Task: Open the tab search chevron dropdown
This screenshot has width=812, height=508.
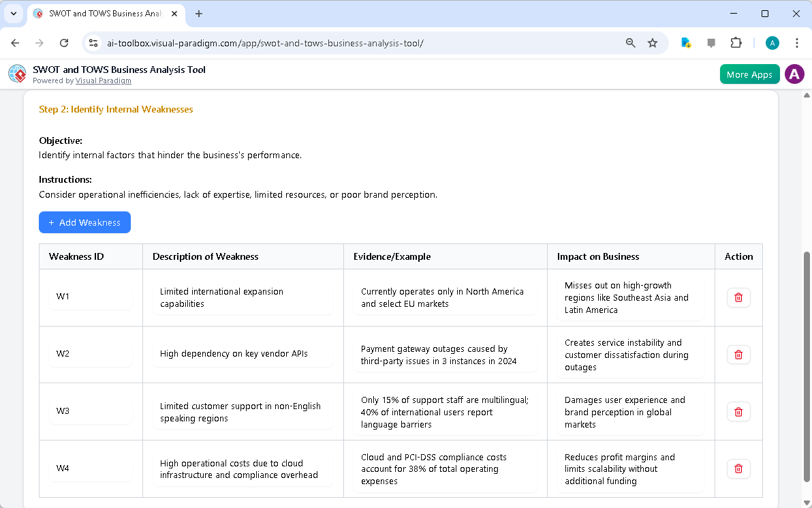Action: pos(14,14)
